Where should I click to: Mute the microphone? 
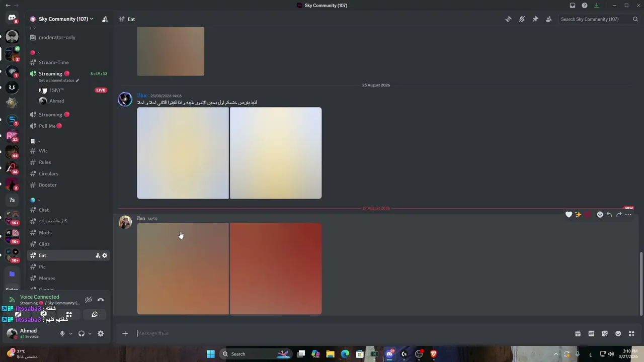tap(62, 333)
